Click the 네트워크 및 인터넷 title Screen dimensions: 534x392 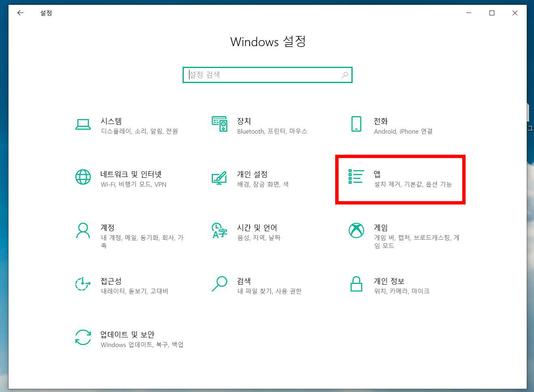[x=131, y=174]
